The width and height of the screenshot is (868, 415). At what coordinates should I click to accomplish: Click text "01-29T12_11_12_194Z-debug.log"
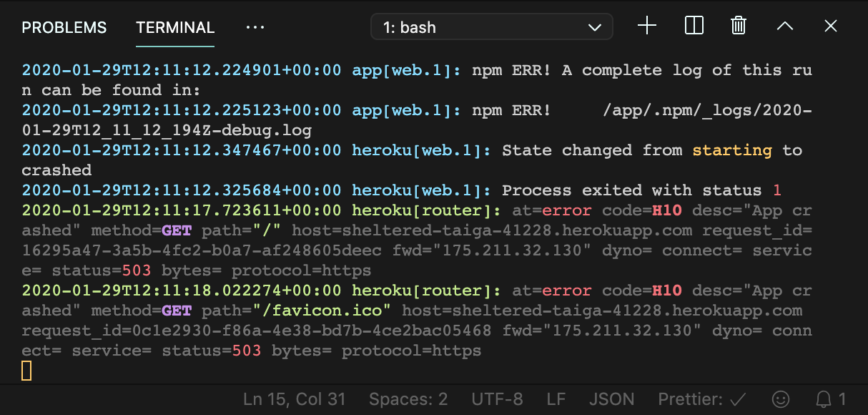pos(167,130)
